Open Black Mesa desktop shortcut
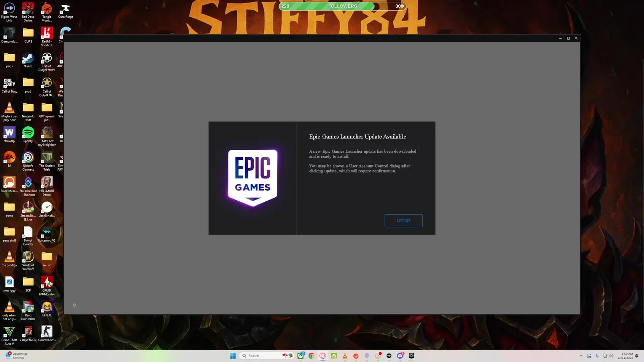The width and height of the screenshot is (644, 362). click(x=9, y=185)
